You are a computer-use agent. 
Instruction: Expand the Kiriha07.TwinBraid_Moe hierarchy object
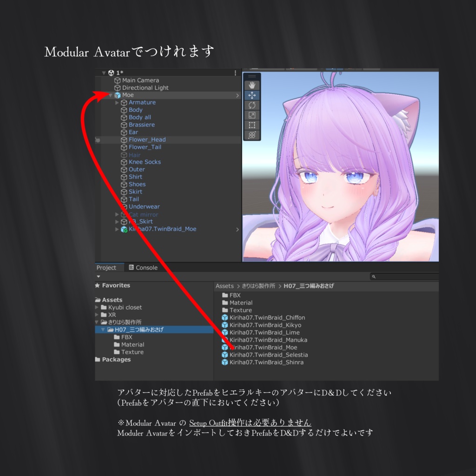coord(117,229)
